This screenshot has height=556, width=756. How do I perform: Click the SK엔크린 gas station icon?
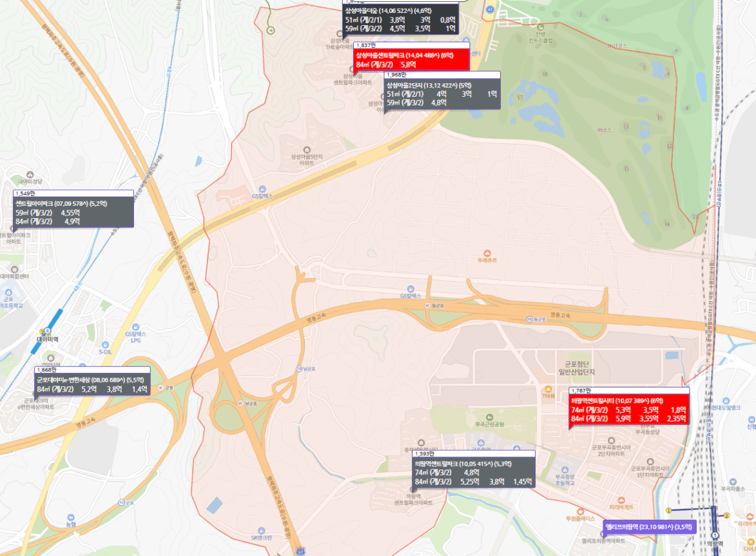(x=261, y=530)
